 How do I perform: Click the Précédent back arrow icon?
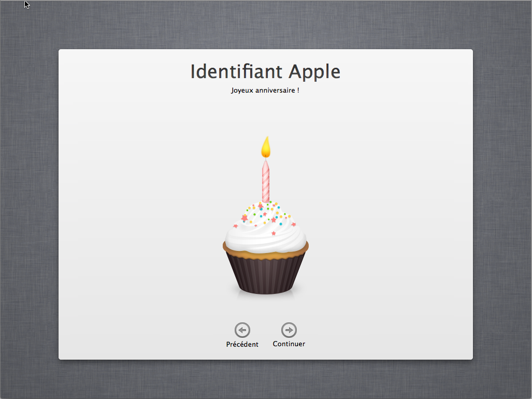[x=242, y=330]
